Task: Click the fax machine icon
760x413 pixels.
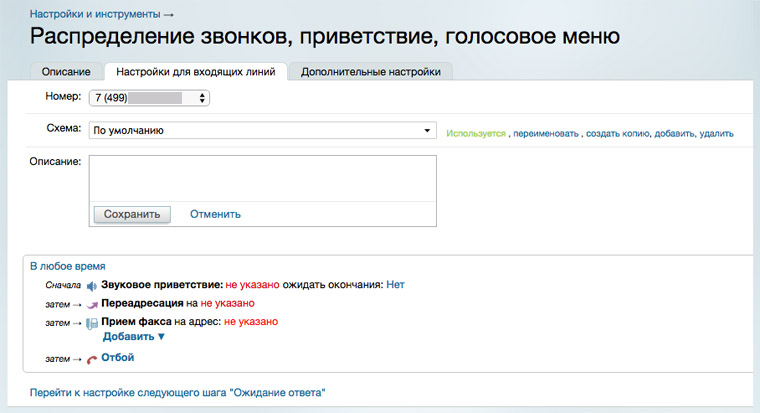Action: (x=92, y=322)
